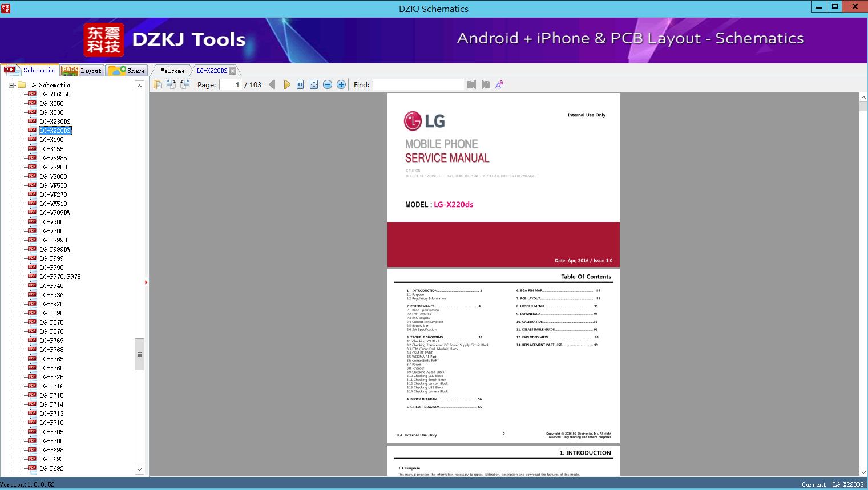
Task: Close the LG-X220DS document tab
Action: click(x=233, y=71)
